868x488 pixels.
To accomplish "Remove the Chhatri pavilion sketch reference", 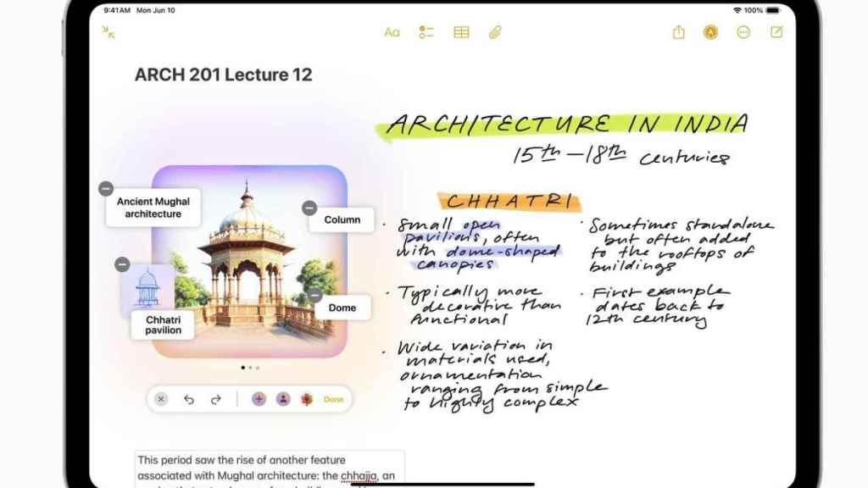I will click(122, 264).
